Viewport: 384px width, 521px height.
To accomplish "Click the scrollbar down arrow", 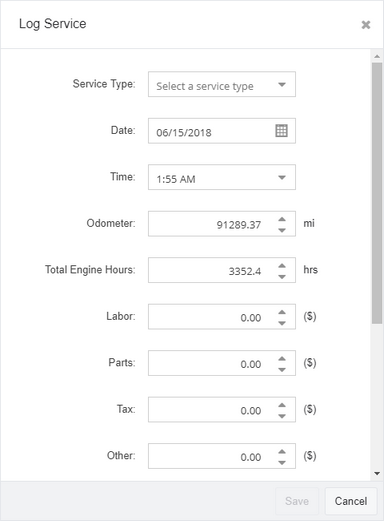I will (377, 473).
